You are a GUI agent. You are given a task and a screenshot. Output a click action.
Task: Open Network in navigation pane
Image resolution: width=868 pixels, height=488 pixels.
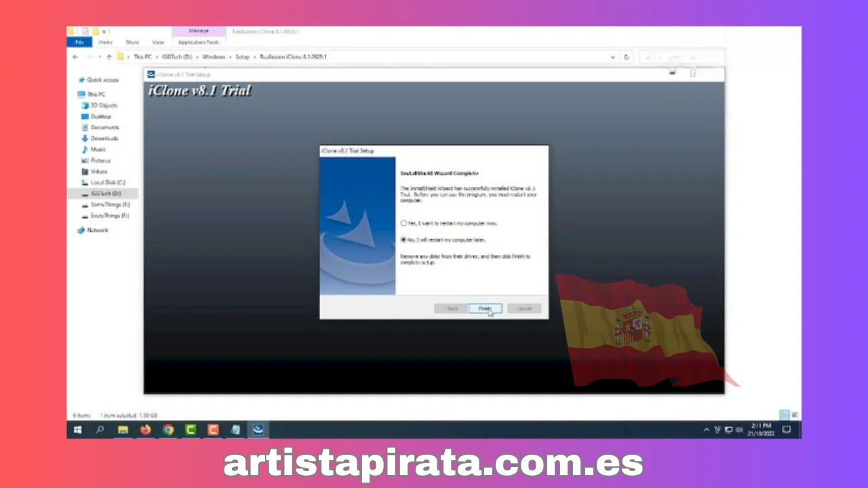click(x=93, y=230)
